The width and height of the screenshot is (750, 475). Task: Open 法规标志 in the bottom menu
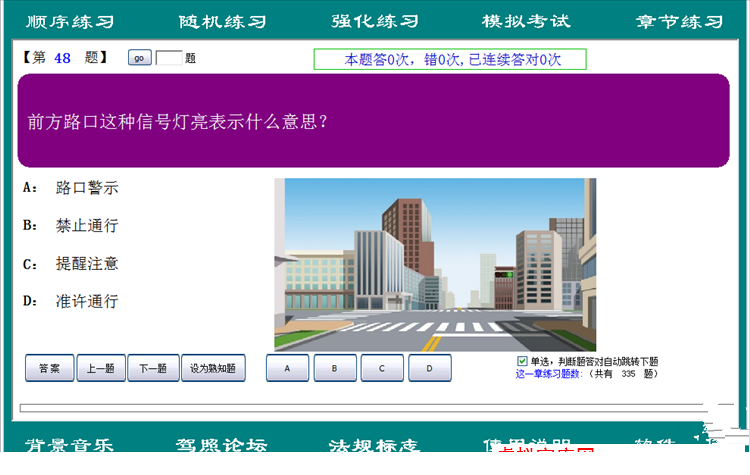pos(374,445)
